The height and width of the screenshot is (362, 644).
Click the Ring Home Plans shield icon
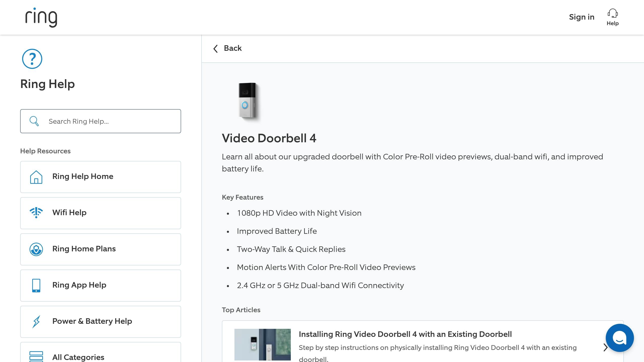(36, 249)
